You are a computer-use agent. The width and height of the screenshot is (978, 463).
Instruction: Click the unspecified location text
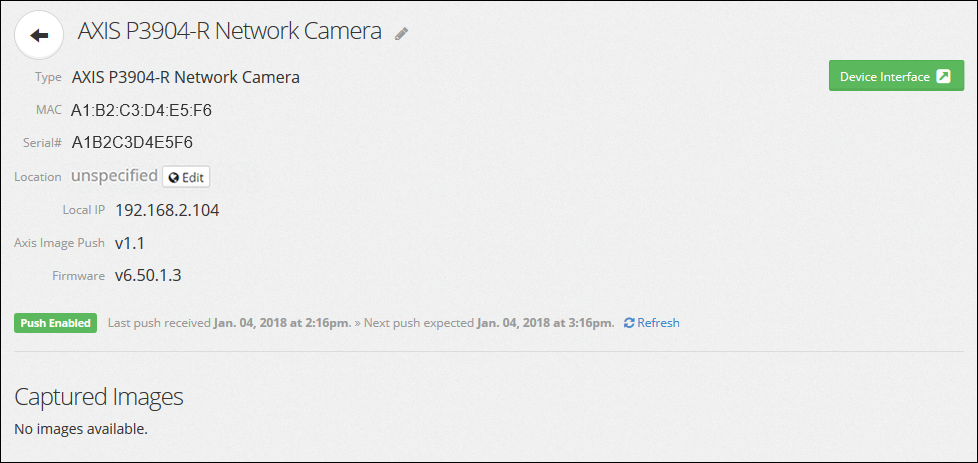click(114, 176)
